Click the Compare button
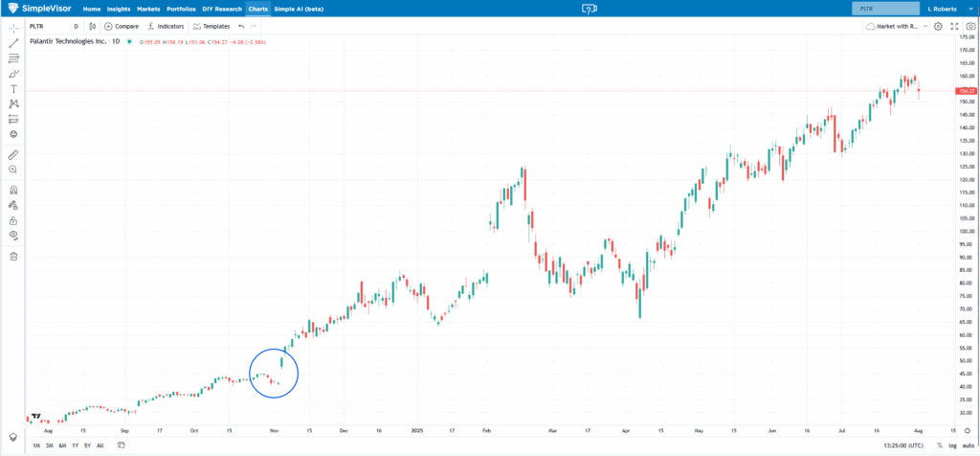The width and height of the screenshot is (980, 456). coord(122,26)
